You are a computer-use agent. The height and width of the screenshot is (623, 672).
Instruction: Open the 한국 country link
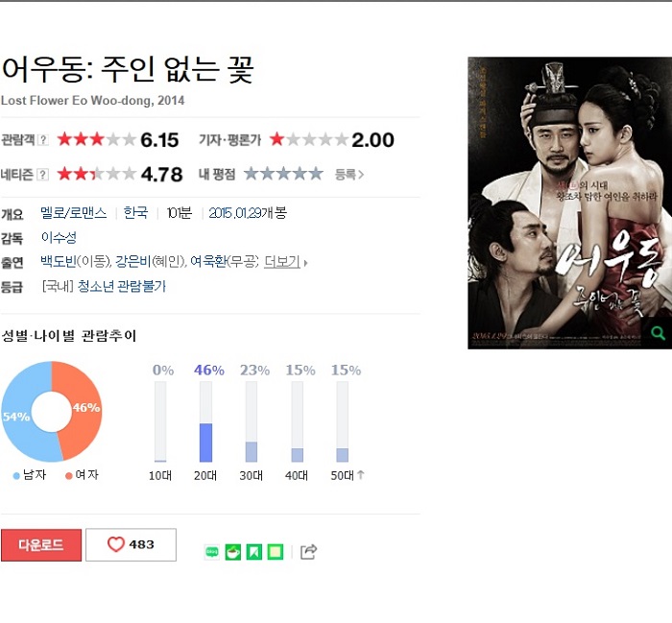[x=135, y=212]
